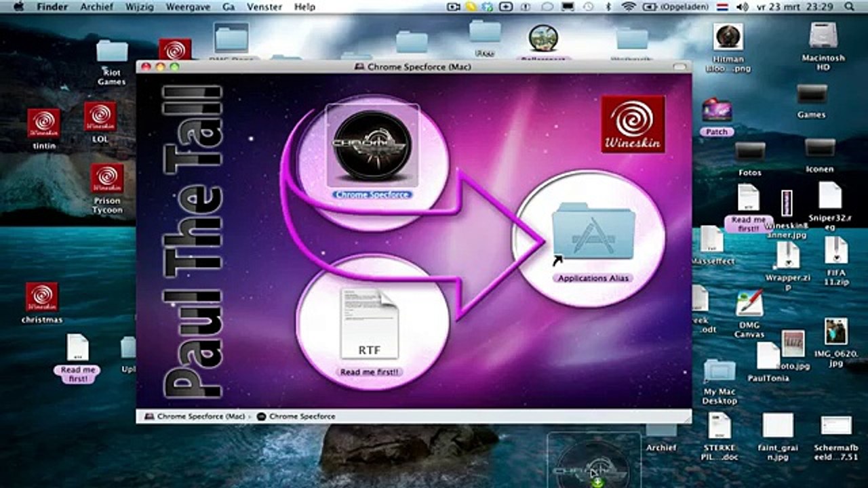Select the LOL Wineskin wrapper
868x488 pixels.
100,117
